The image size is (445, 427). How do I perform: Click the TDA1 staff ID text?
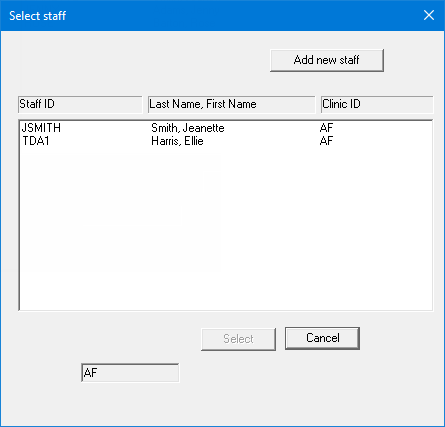click(36, 141)
